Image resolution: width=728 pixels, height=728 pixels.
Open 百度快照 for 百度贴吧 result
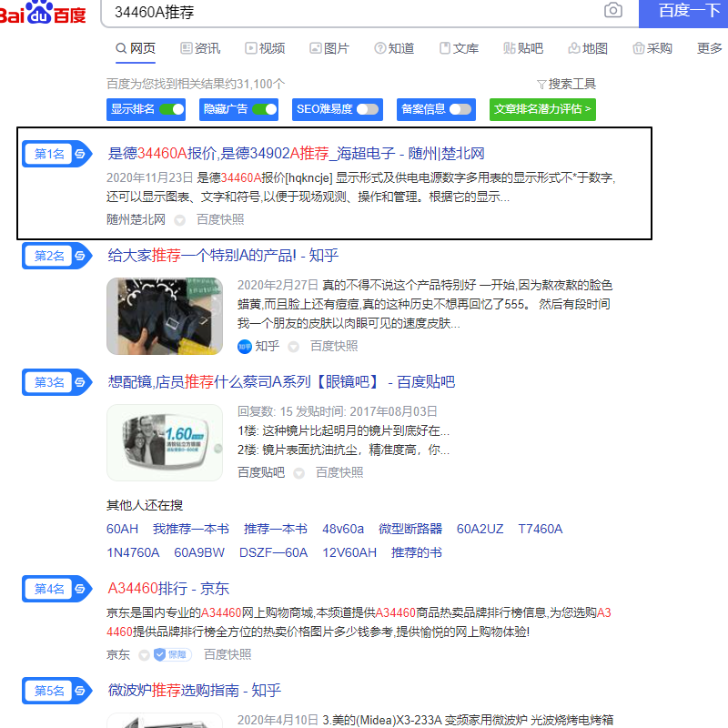click(339, 472)
